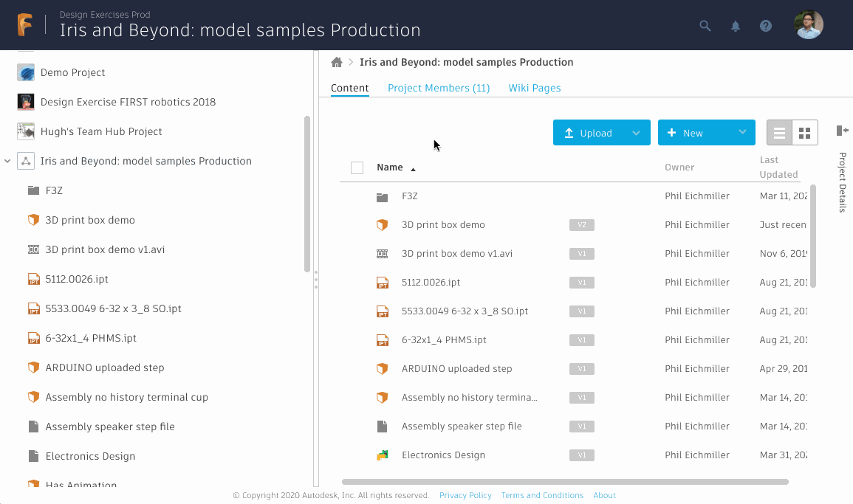
Task: Open the user profile avatar
Action: 808,25
